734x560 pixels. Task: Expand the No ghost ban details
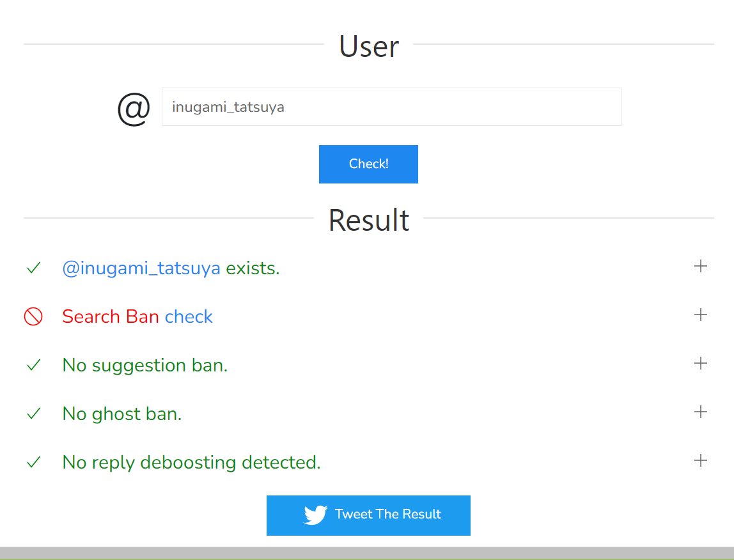click(700, 412)
